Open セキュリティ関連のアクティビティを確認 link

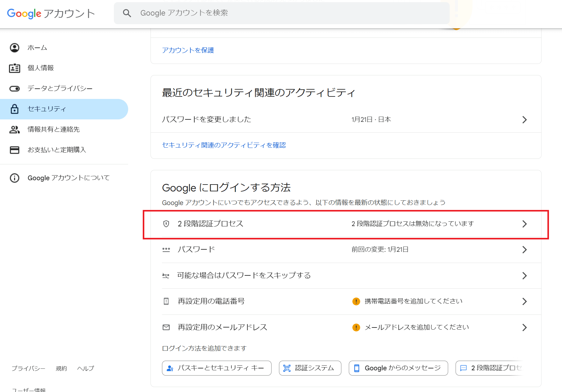point(224,145)
